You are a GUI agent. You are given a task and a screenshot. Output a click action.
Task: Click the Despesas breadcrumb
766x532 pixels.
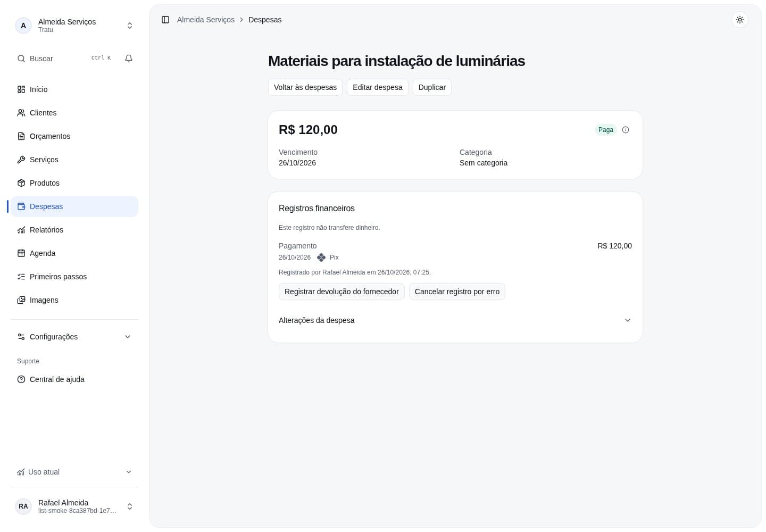pyautogui.click(x=265, y=20)
